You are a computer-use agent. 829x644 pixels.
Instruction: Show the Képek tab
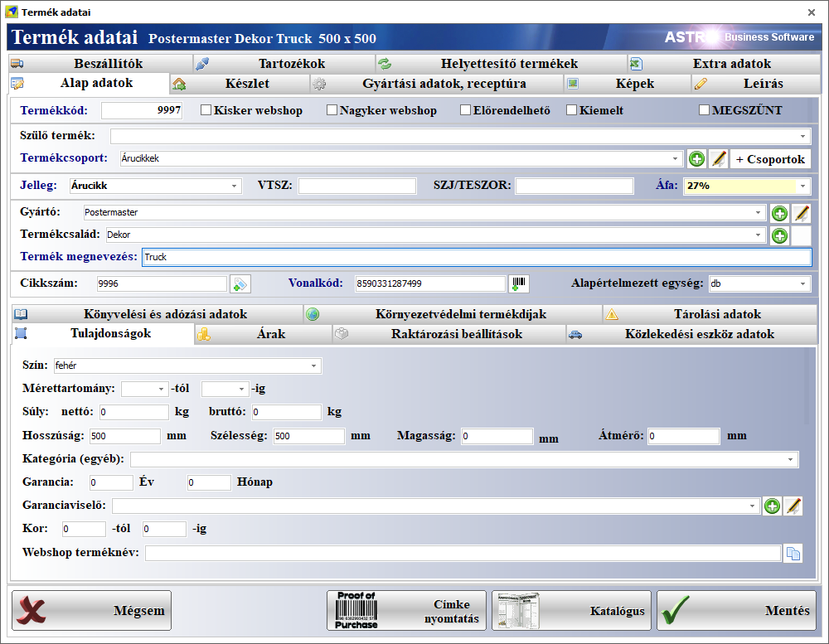627,84
